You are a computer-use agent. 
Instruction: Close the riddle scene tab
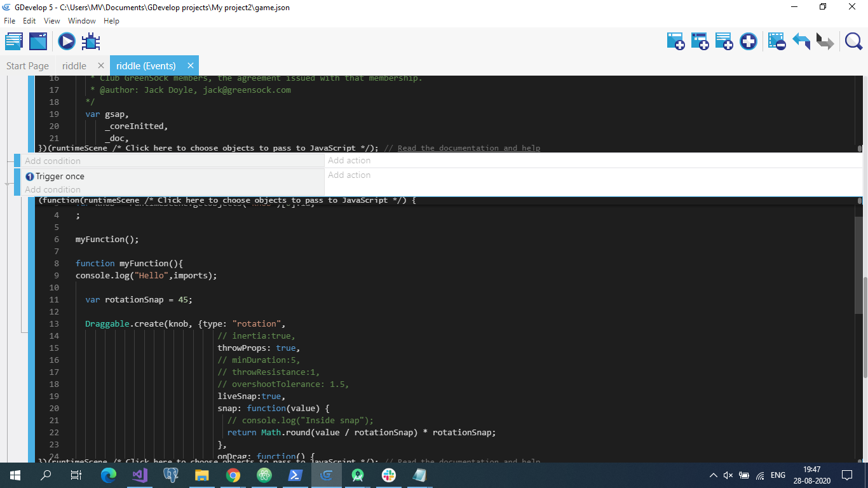[x=101, y=65]
